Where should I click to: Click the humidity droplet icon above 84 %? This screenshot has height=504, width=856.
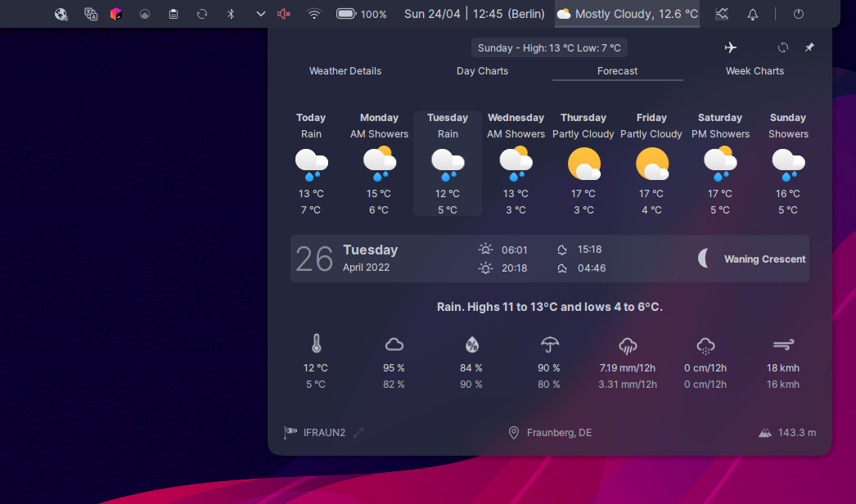(471, 344)
